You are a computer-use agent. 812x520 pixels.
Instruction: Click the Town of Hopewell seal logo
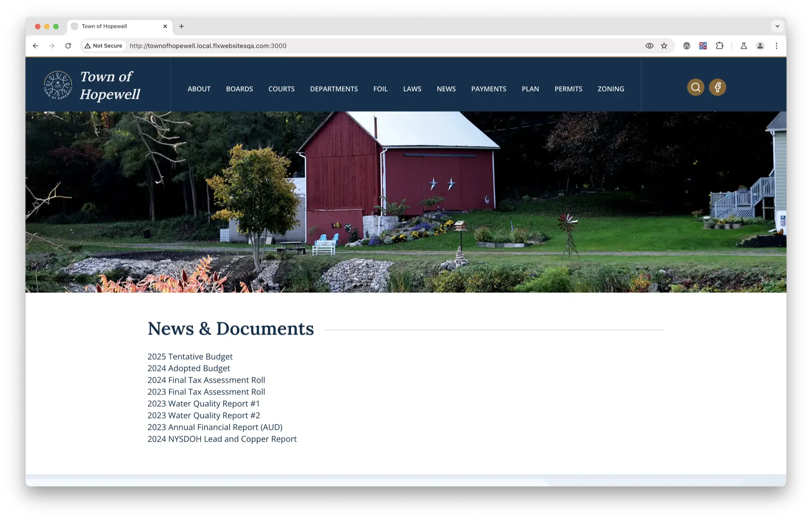coord(58,86)
